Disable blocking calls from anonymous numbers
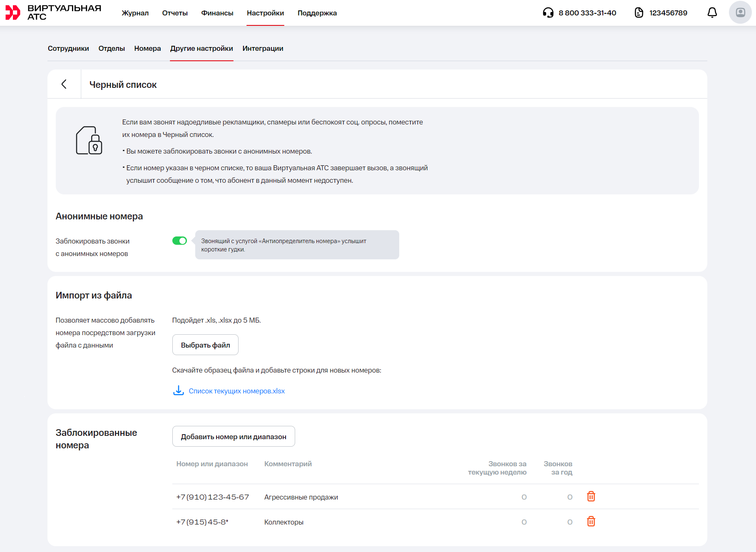This screenshot has height=552, width=756. pos(179,241)
